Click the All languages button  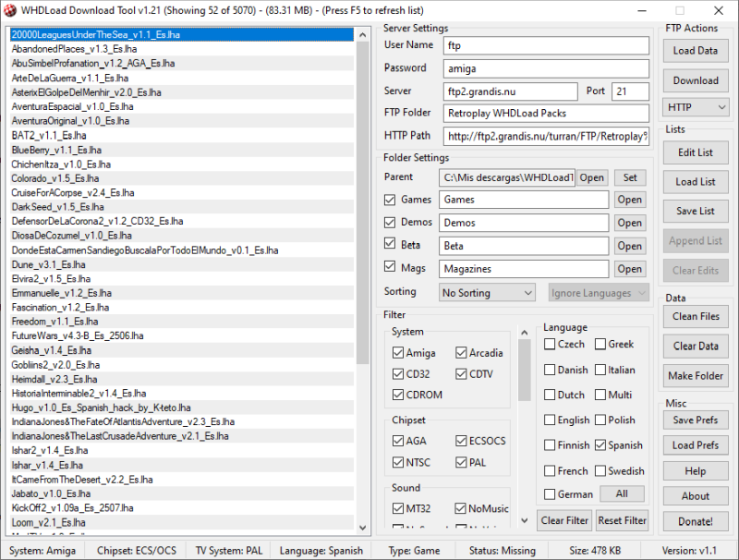click(622, 494)
